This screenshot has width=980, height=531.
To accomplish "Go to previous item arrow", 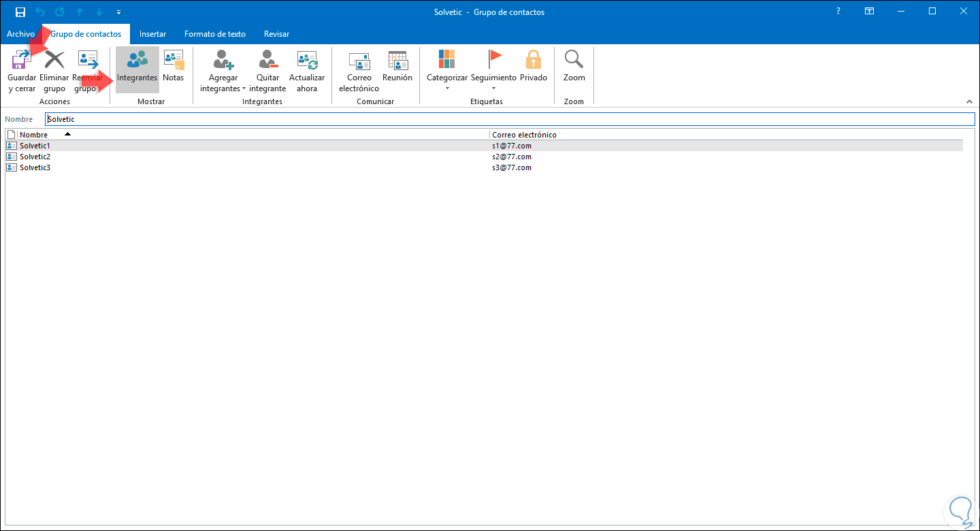I will click(80, 12).
